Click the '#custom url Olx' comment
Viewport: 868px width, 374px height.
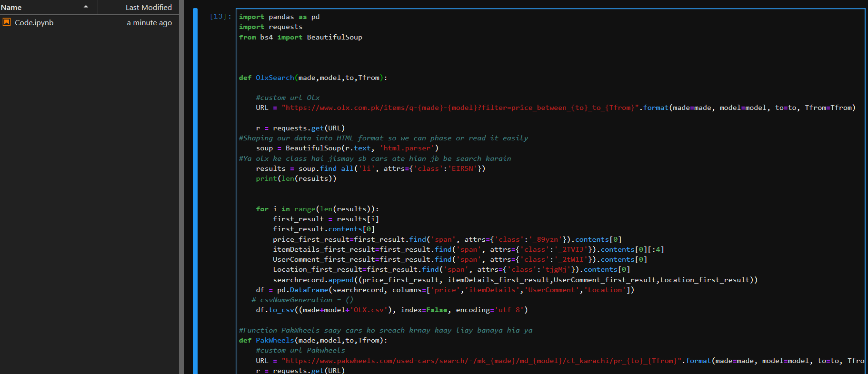point(288,98)
